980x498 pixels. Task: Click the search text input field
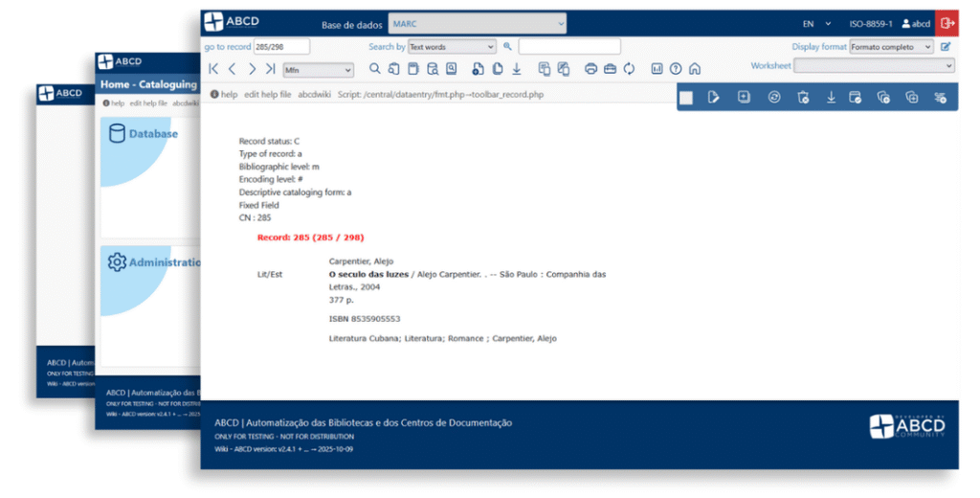pos(569,46)
